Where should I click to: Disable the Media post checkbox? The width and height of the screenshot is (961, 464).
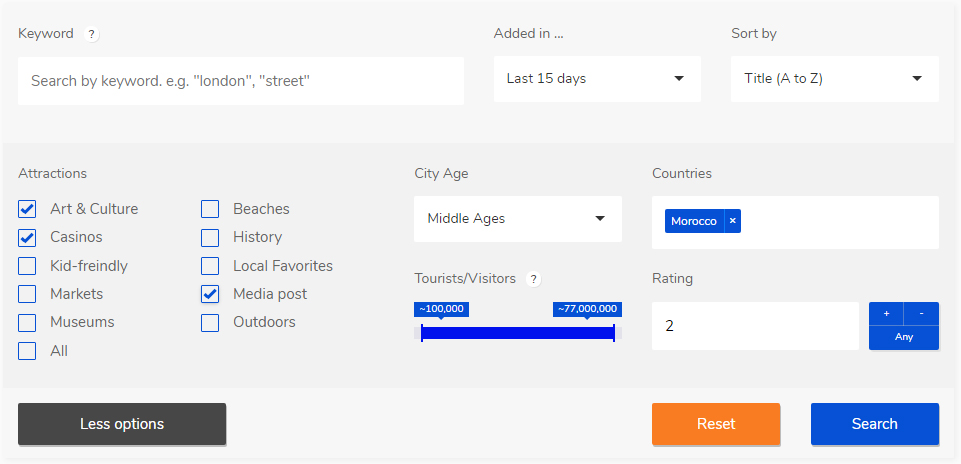pyautogui.click(x=210, y=294)
